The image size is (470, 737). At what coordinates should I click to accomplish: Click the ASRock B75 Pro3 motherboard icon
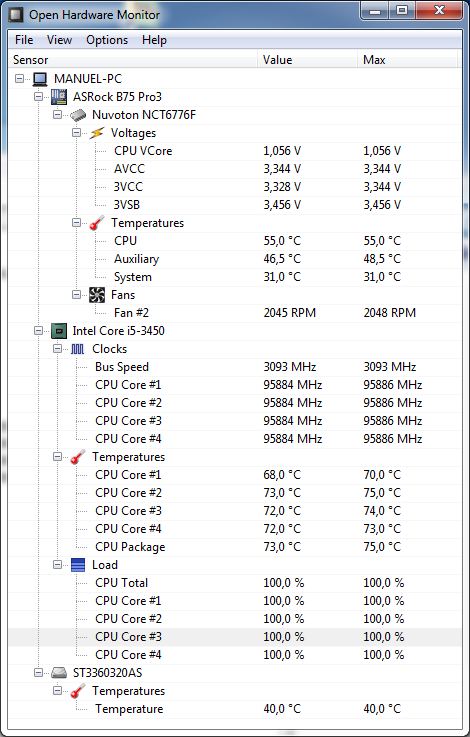coord(59,97)
